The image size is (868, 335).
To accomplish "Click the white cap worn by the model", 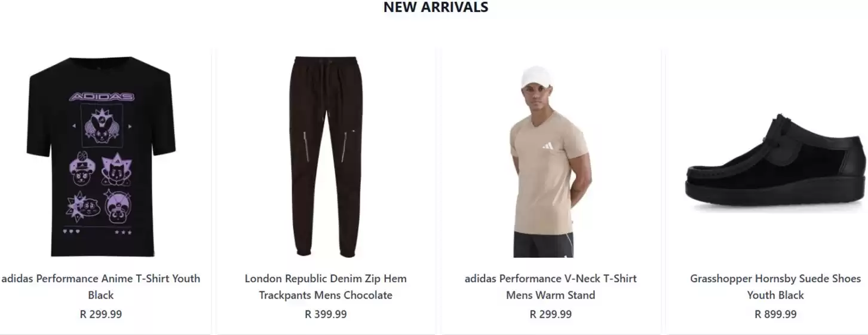I will tap(536, 78).
